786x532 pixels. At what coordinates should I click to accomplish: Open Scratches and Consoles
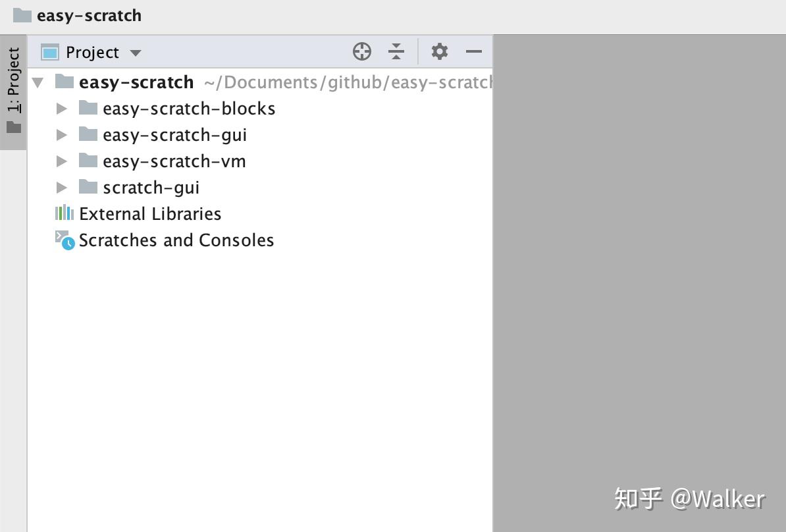176,239
